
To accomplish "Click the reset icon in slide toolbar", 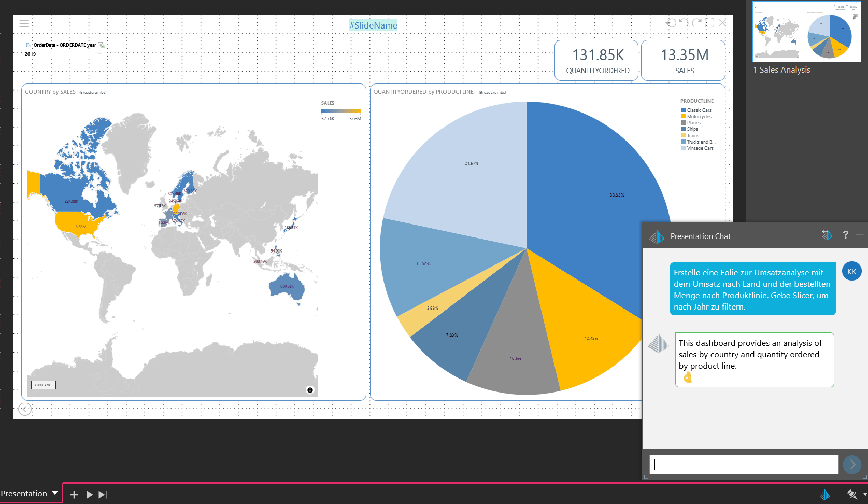I will tap(671, 23).
